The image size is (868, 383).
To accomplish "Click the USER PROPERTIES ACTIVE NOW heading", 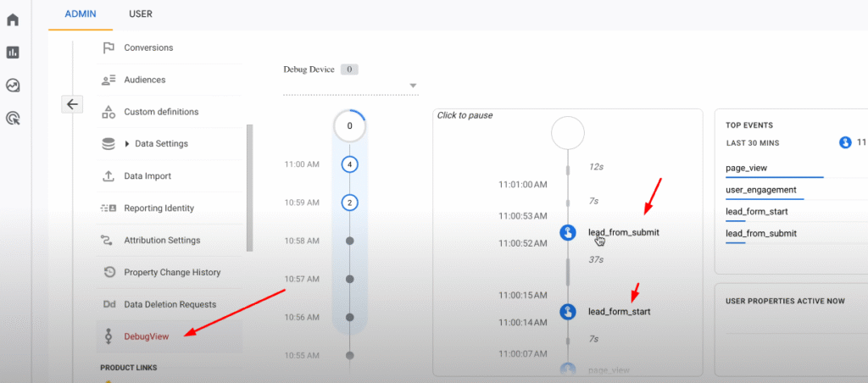I will [785, 301].
